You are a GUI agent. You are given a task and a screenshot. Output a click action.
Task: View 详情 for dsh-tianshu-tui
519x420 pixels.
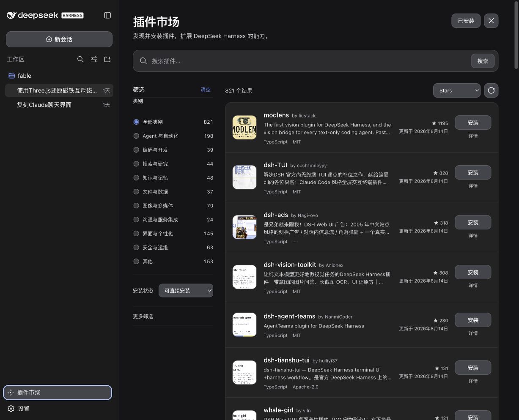(473, 381)
